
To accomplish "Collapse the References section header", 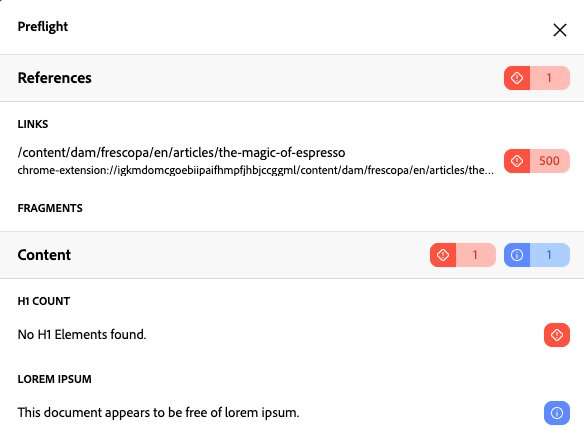I will [292, 78].
